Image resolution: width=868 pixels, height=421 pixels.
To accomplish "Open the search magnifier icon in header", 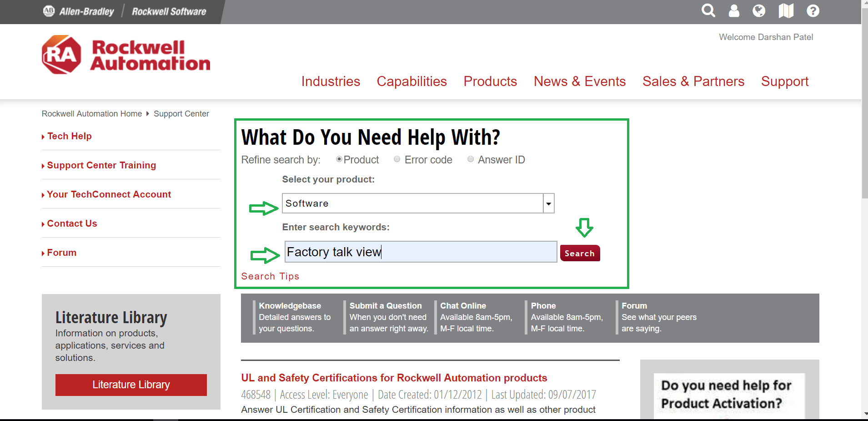I will [x=708, y=10].
